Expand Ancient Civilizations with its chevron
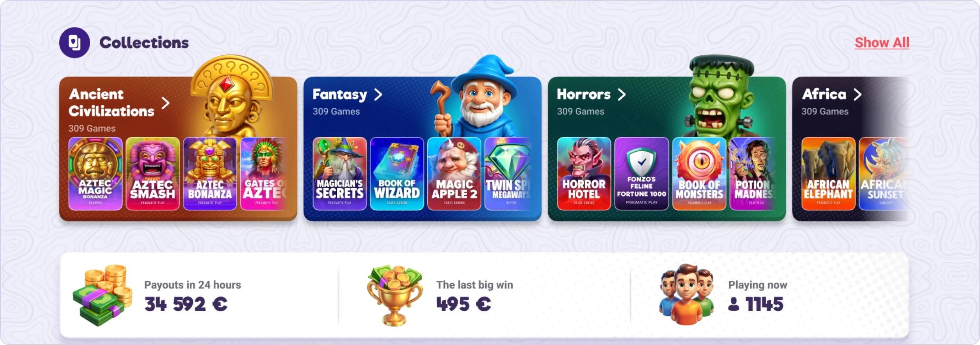The height and width of the screenshot is (345, 980). coord(166,103)
